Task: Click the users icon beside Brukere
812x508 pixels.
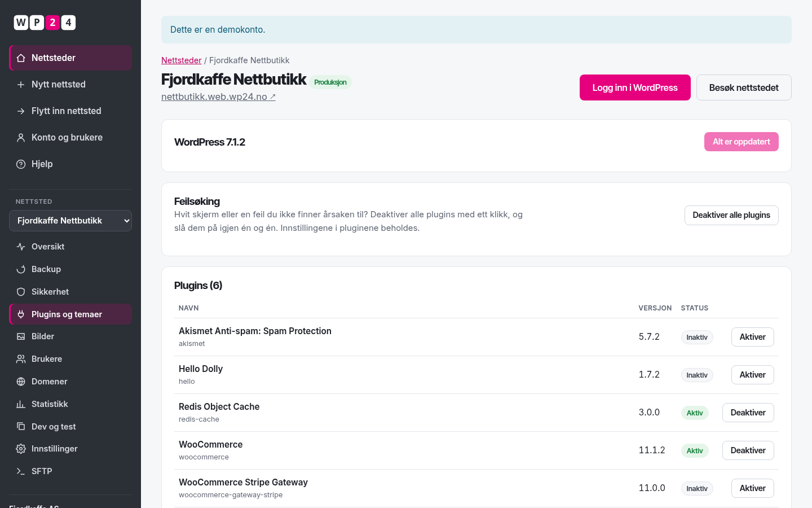Action: click(x=21, y=359)
